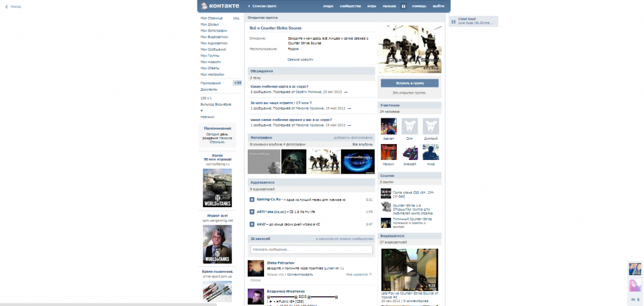Open the blue Counter-Strike logo photo thumbnail
644x306 pixels.
pyautogui.click(x=357, y=161)
